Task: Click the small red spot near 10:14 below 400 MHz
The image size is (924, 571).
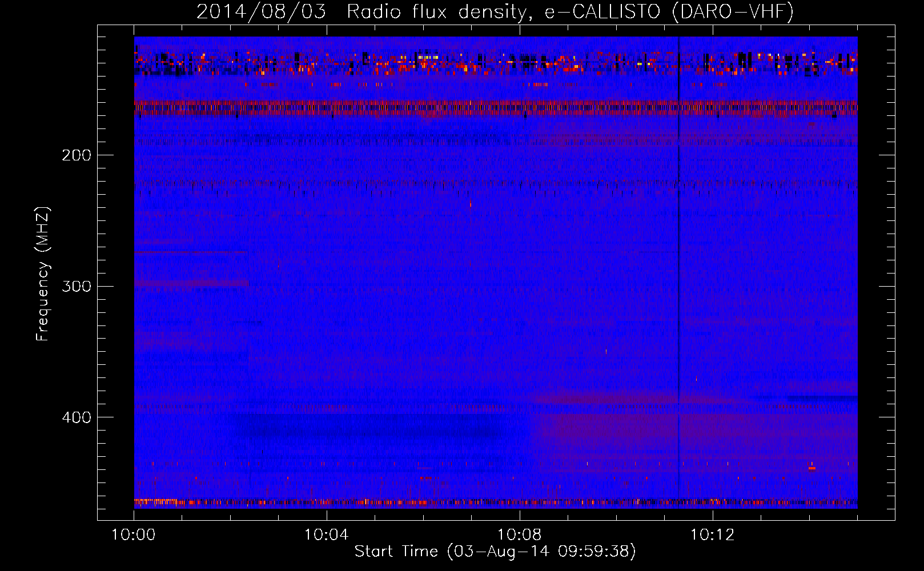Action: [x=811, y=468]
